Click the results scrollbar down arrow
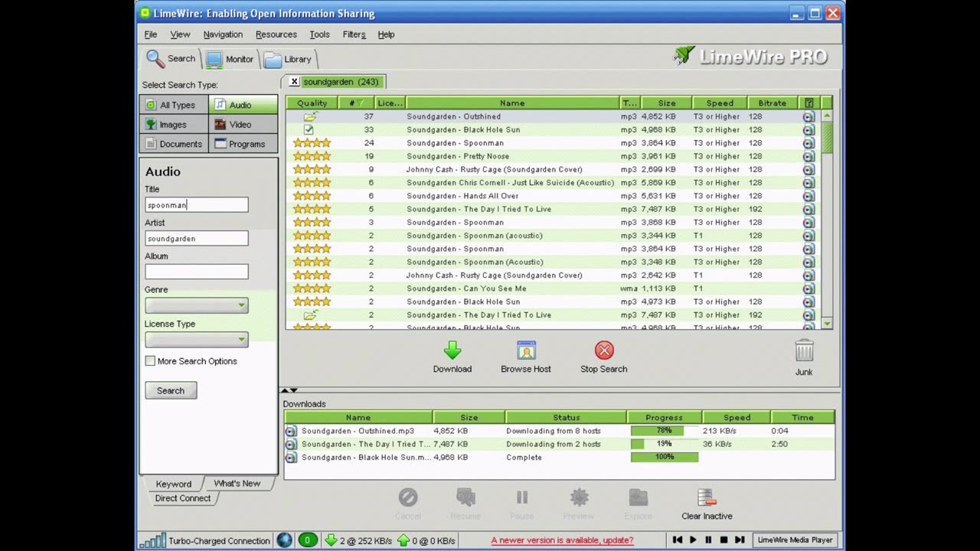Viewport: 980px width, 551px height. (x=827, y=324)
